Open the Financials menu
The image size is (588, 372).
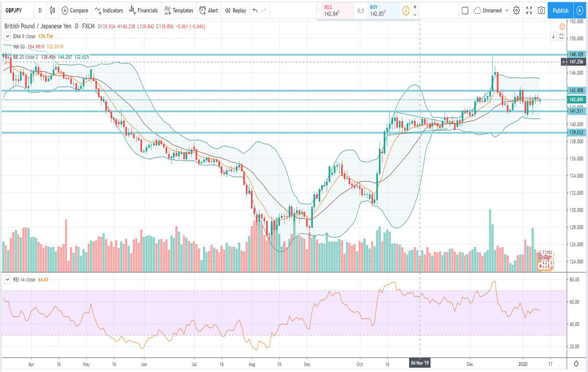click(x=143, y=11)
